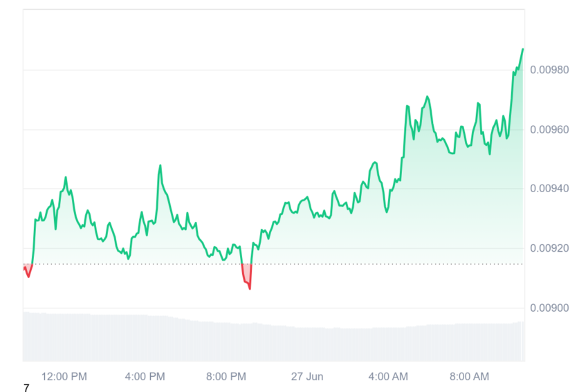Viewport: 588px width, 392px height.
Task: Select the 4:00 PM time axis label
Action: [x=145, y=377]
